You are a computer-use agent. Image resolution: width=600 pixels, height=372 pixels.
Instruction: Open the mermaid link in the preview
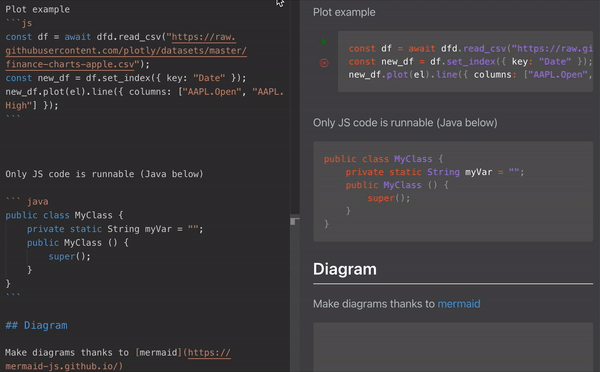459,304
